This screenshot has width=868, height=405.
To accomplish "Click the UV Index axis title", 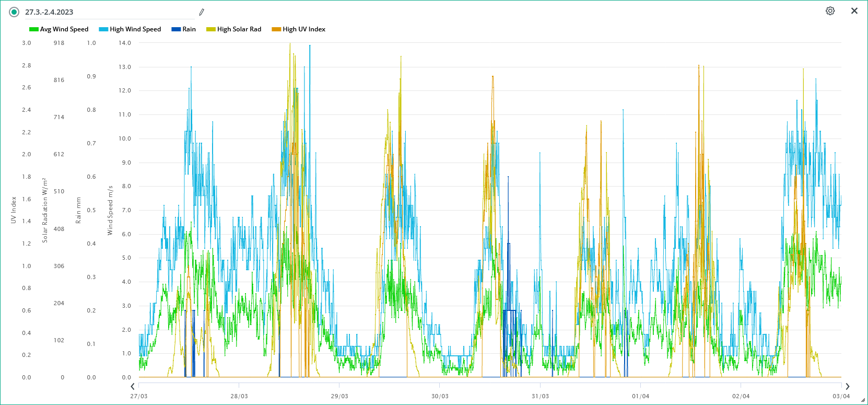I will point(14,210).
